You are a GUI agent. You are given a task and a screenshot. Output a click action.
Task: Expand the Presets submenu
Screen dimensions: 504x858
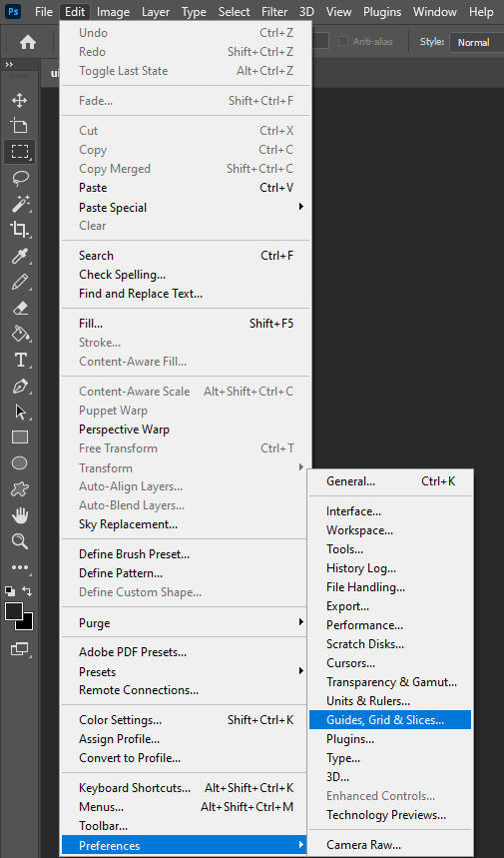tap(186, 671)
